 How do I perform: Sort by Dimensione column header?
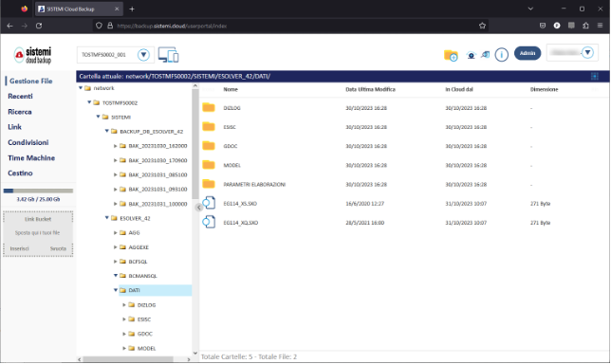544,89
